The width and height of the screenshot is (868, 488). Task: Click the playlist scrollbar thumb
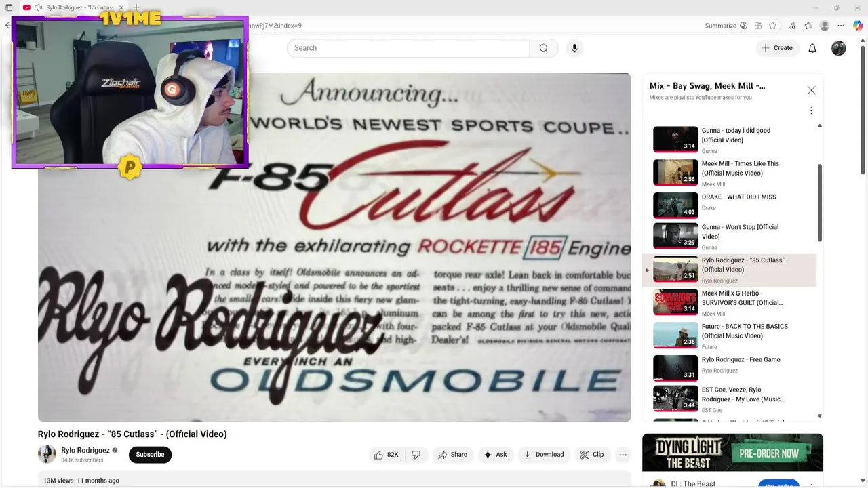[819, 202]
